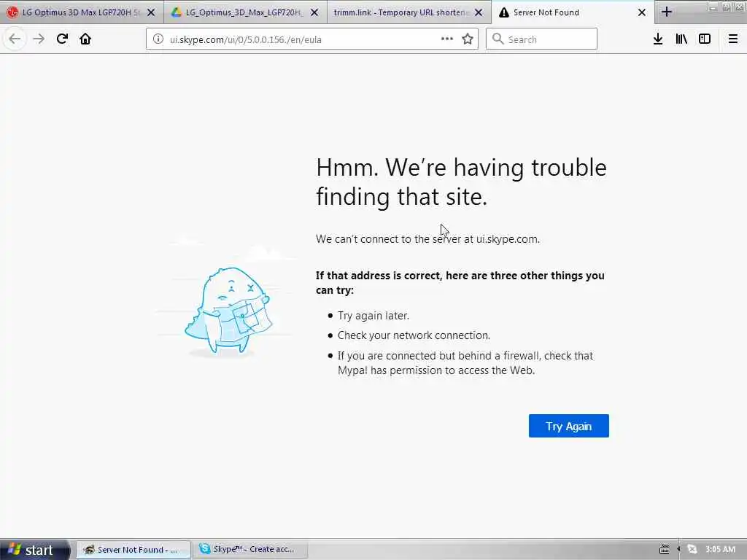Reload the current page

coord(62,39)
